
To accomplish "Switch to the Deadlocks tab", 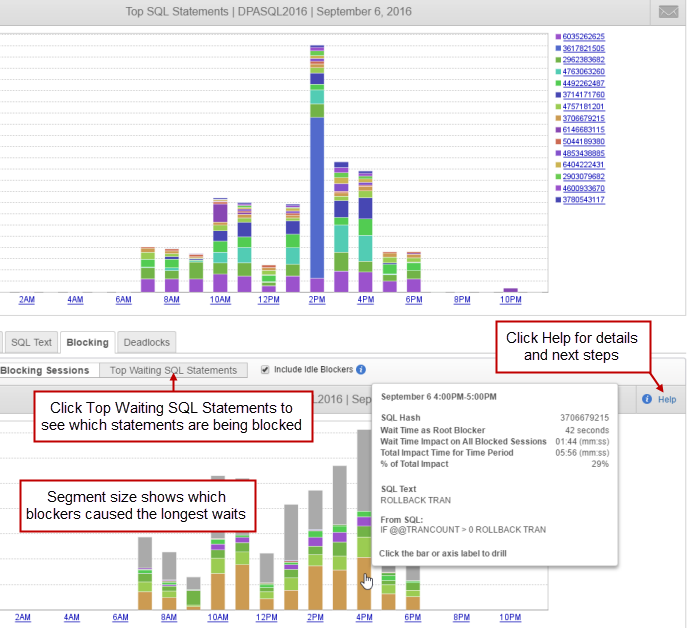I will click(x=147, y=342).
